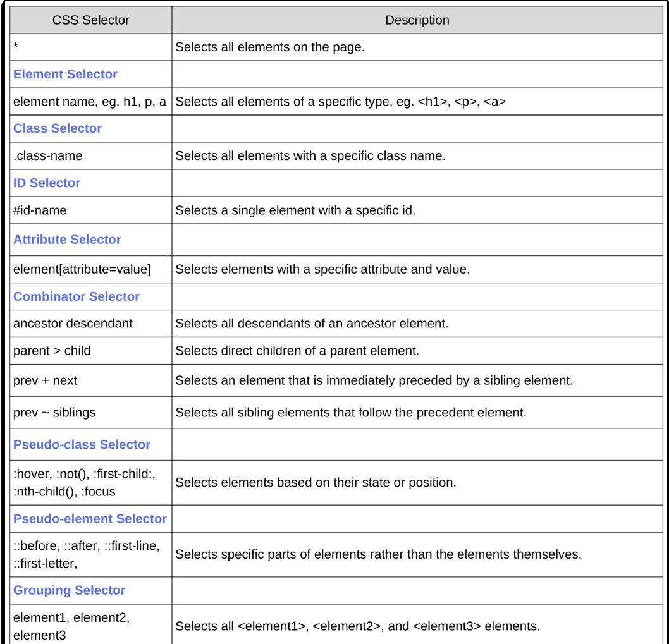Click 'Selects all elements with a specific class name.'
669x644 pixels.
coord(310,155)
